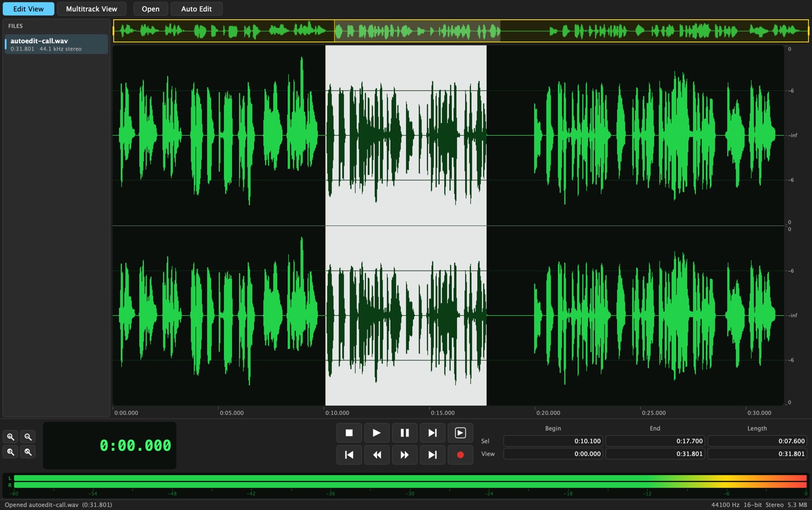Viewport: 812px width, 510px height.
Task: Click the 0:15.000 mark on the time ruler
Action: (x=443, y=413)
